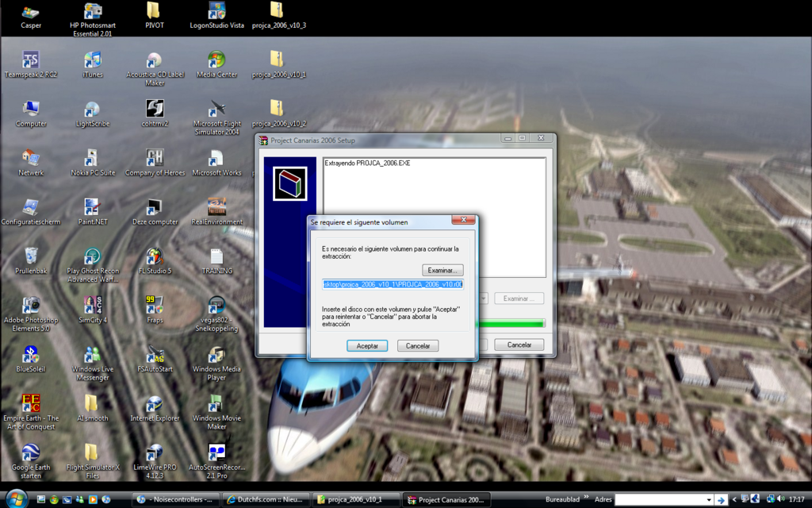Open the Casper desktop icon

click(31, 16)
